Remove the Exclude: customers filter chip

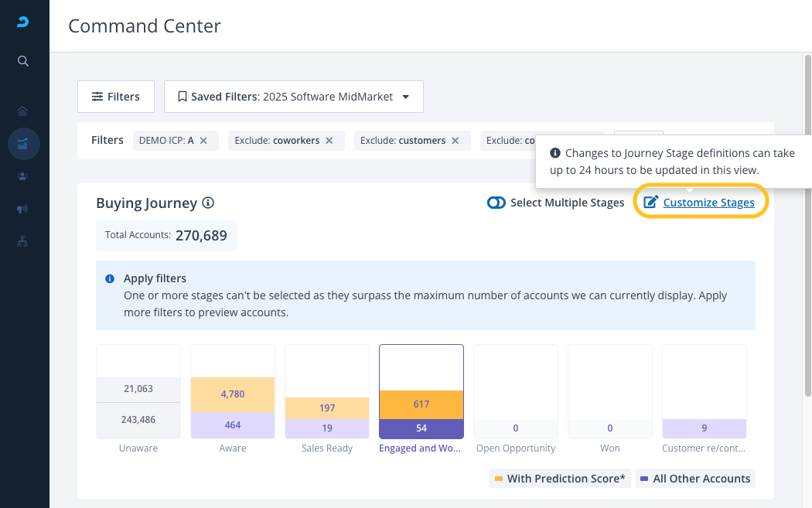click(455, 141)
